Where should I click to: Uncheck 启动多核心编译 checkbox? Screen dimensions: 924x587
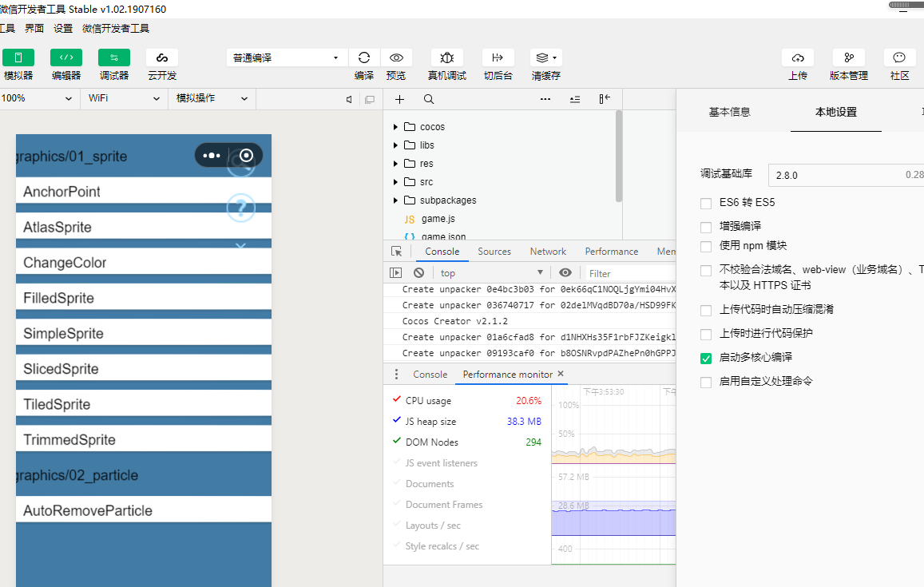(706, 359)
